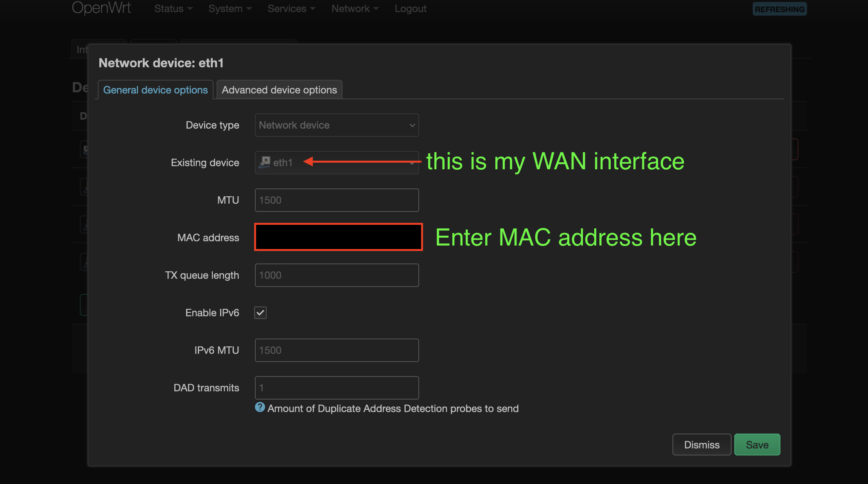This screenshot has width=868, height=484.
Task: Click the REFRESHING status badge
Action: click(779, 9)
